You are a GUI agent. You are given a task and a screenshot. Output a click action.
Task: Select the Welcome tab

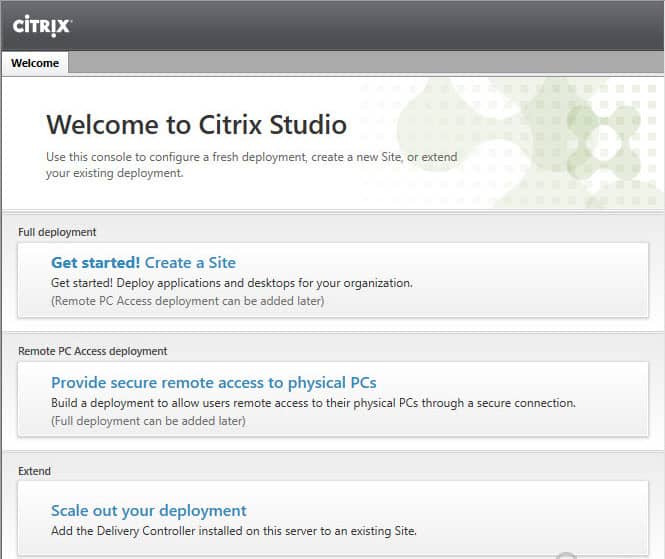tap(35, 63)
